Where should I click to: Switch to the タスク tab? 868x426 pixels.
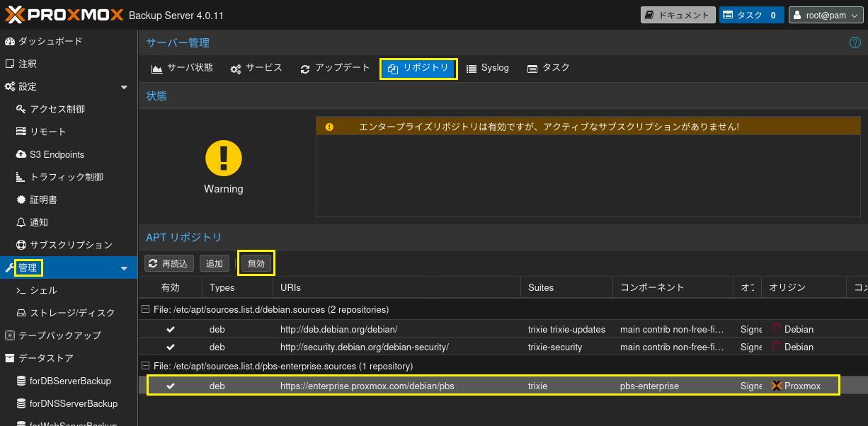549,68
